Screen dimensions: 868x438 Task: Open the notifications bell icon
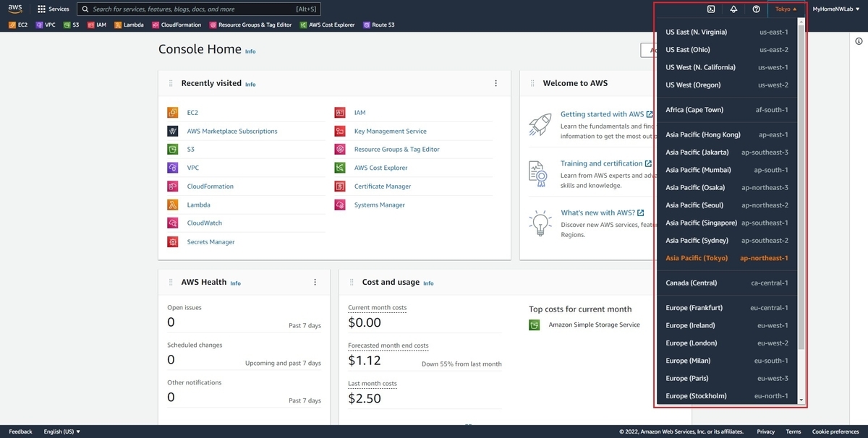point(733,9)
